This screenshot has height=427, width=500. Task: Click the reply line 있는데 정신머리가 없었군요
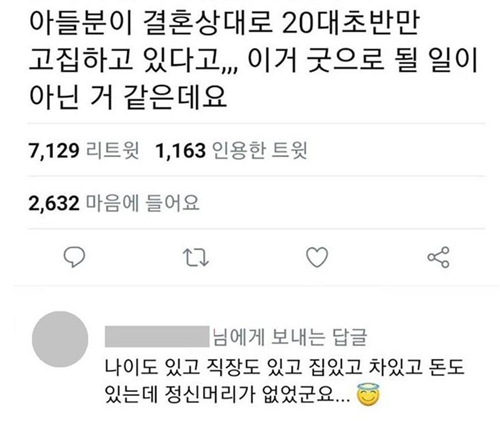point(227,394)
